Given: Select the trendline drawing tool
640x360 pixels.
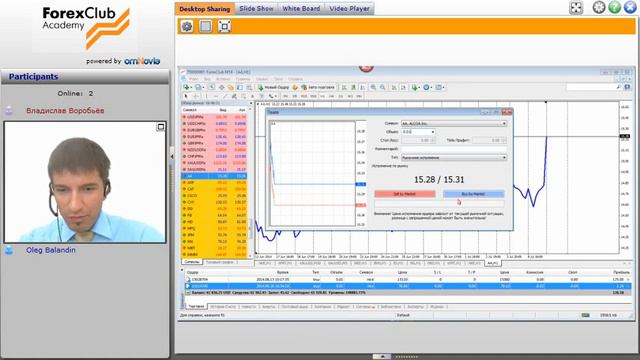Looking at the screenshot, I should (x=224, y=96).
